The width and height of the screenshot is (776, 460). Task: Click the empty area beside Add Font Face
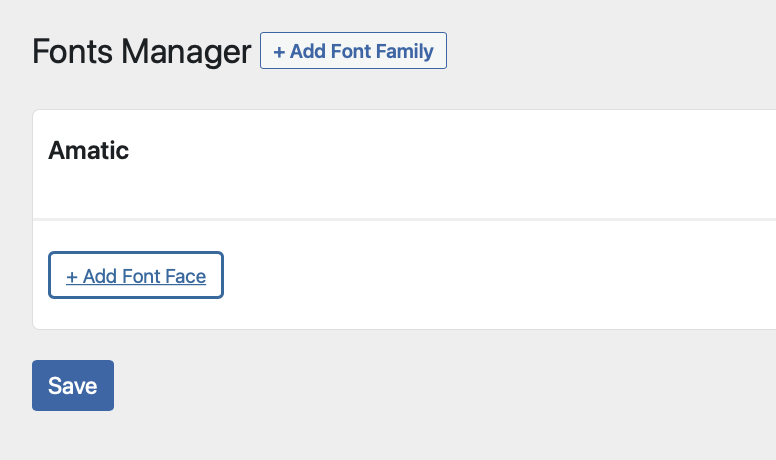pos(495,275)
